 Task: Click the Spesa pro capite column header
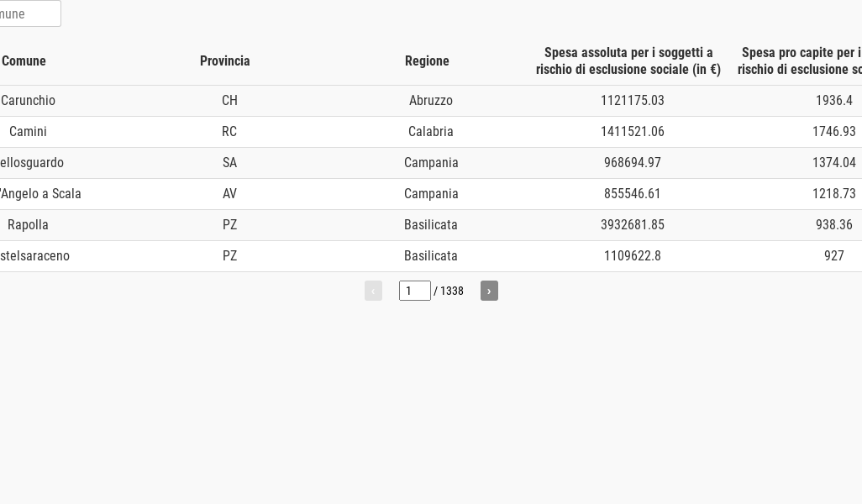[x=800, y=61]
